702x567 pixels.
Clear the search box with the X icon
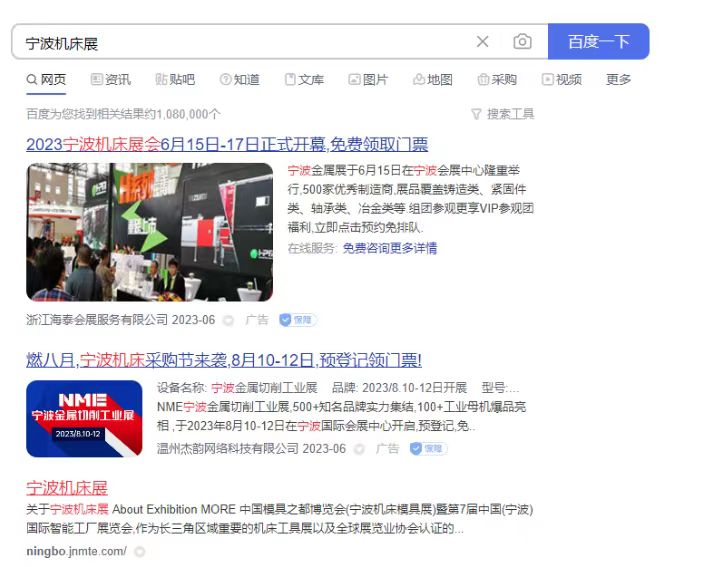tap(482, 42)
